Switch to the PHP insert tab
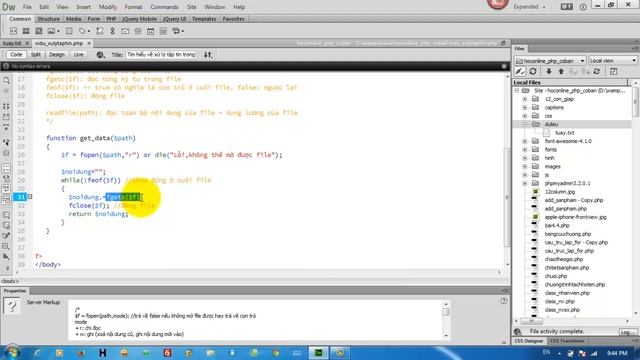 point(111,19)
